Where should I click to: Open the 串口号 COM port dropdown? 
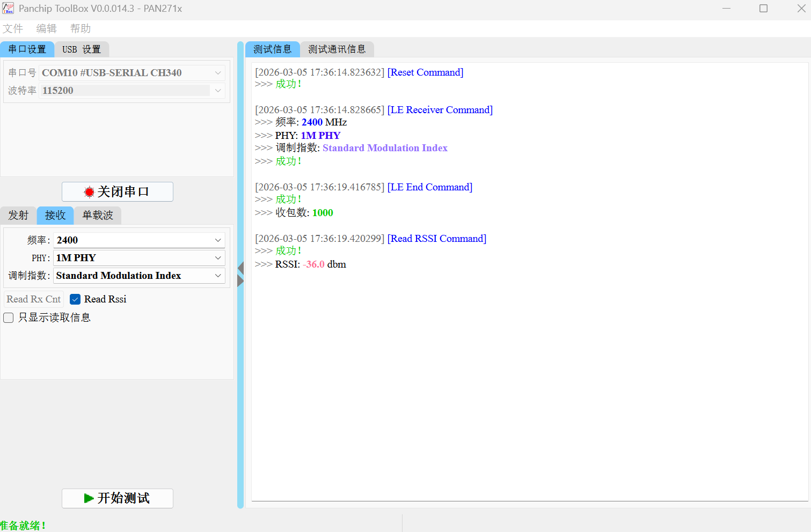click(218, 73)
